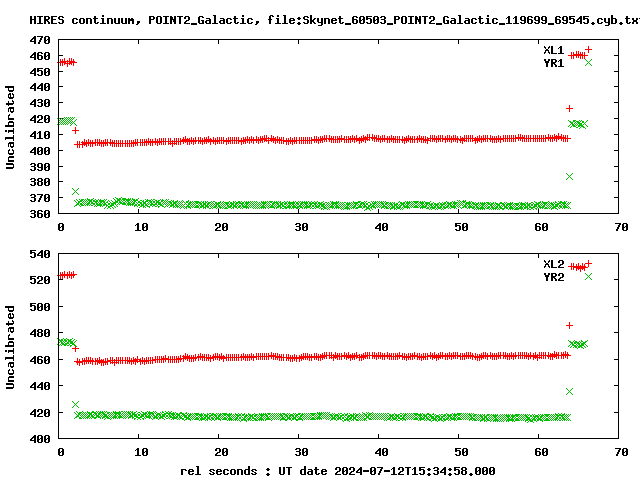Screen dimensions: 640x480
Task: Select the YR2 legend label
Action: 553,277
